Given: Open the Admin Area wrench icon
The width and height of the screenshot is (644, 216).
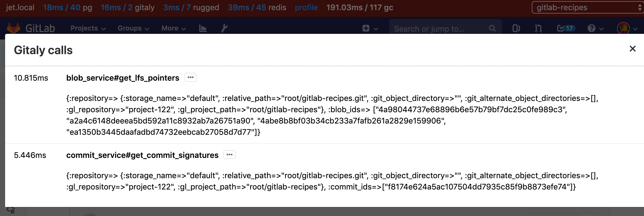Looking at the screenshot, I should click(x=224, y=28).
